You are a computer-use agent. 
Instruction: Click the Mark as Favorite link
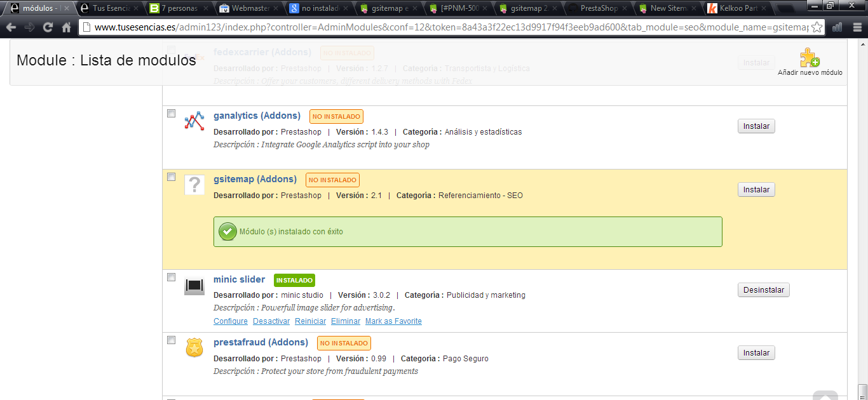pos(393,321)
